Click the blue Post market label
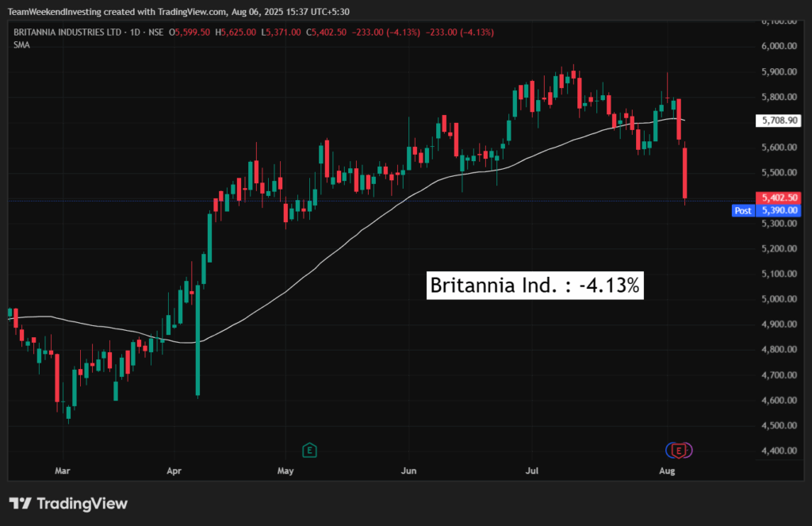Screen dimensions: 812x526 tap(743, 210)
